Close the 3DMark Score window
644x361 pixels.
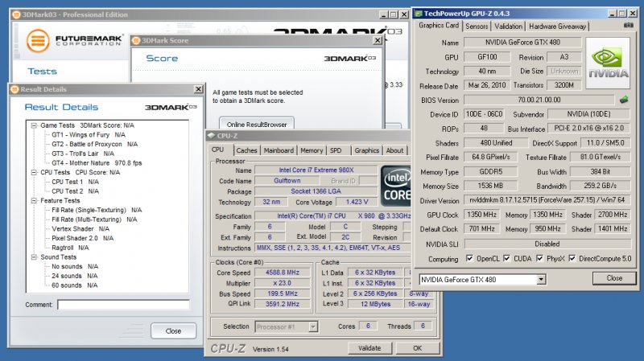(x=378, y=40)
